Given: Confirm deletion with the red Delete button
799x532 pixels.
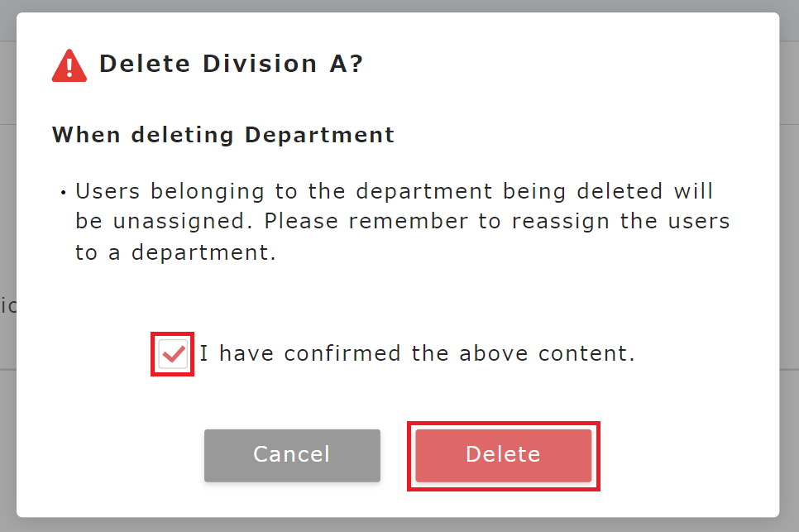Looking at the screenshot, I should 504,455.
